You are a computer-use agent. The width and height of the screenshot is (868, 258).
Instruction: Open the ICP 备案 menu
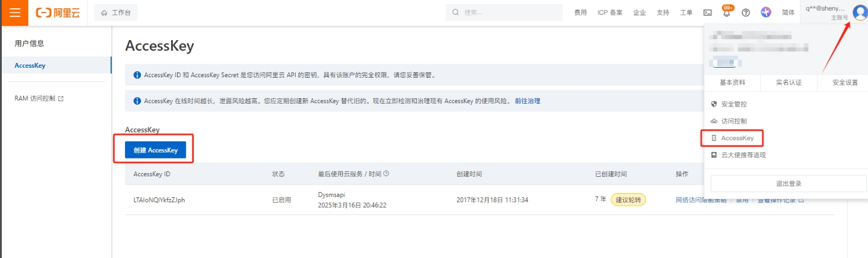tap(610, 13)
